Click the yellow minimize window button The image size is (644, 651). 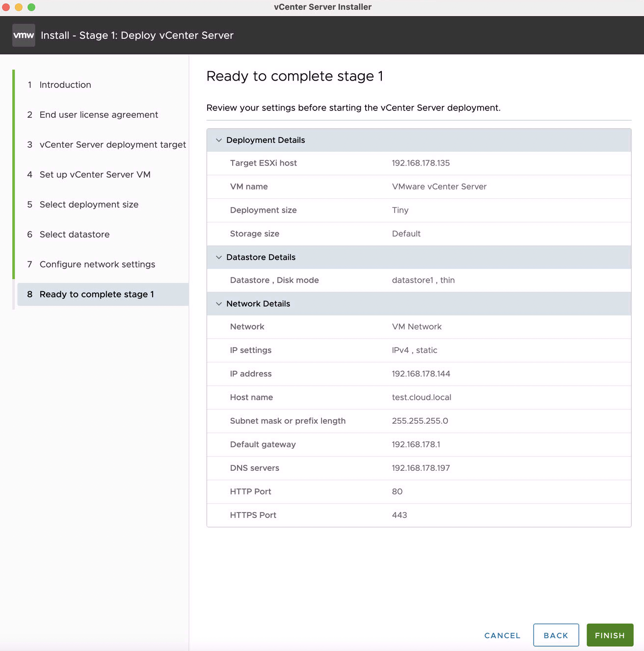19,7
